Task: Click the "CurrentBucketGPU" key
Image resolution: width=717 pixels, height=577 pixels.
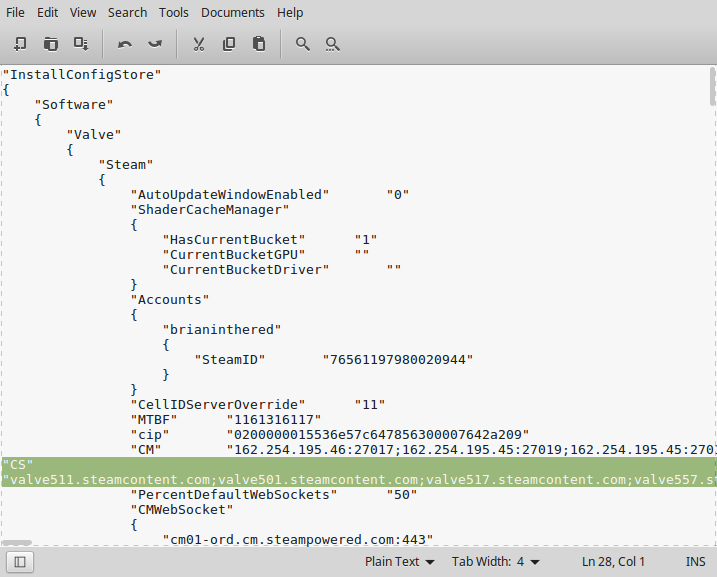Action: tap(234, 255)
